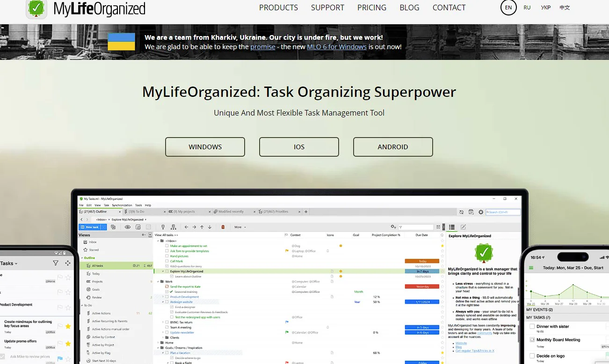Click the MyLifeOrganized green checkmark logo
The image size is (609, 364).
point(36,8)
